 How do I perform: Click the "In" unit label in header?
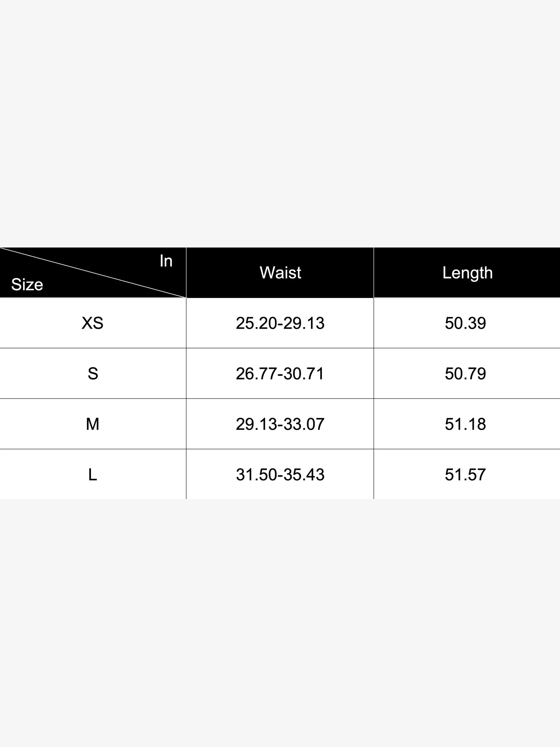166,261
